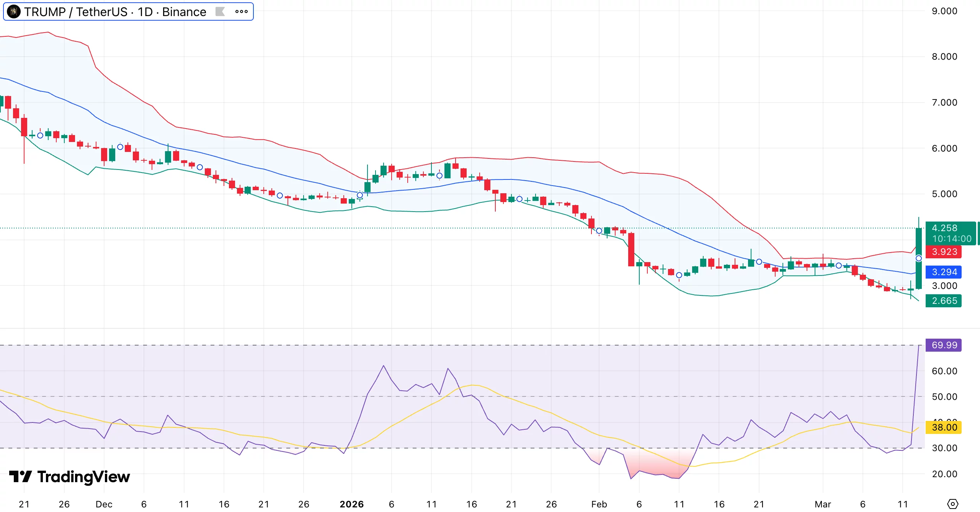
Task: Click the current price 4.258 countdown label
Action: (x=951, y=233)
